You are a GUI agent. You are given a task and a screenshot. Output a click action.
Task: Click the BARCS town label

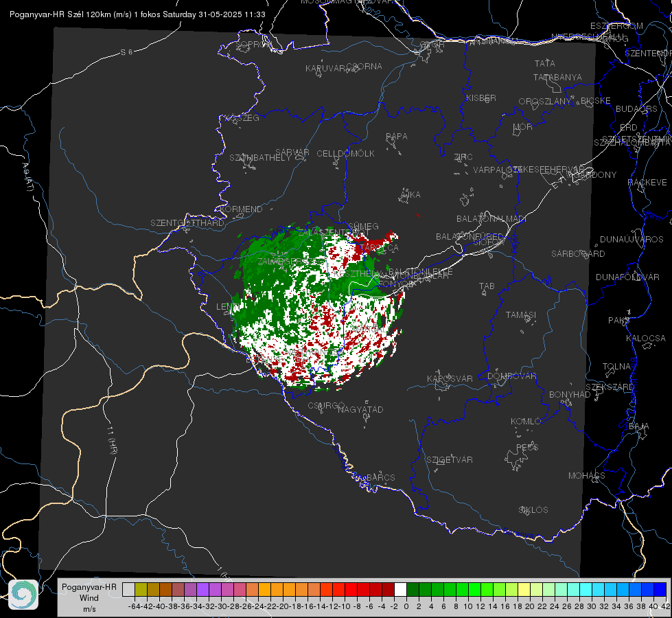[380, 477]
